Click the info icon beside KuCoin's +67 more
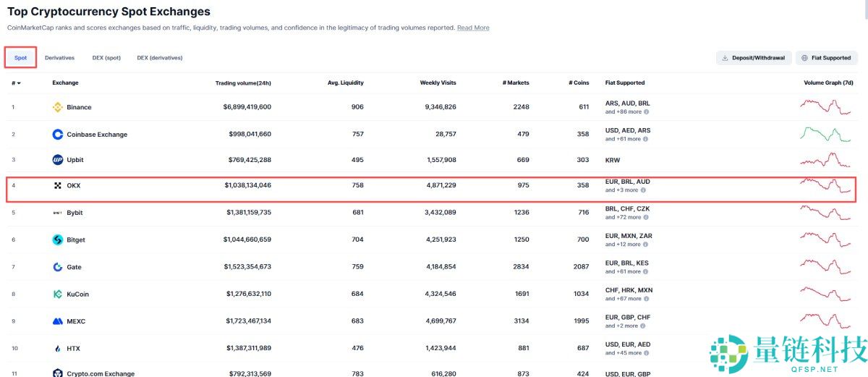The height and width of the screenshot is (377, 868). click(646, 298)
